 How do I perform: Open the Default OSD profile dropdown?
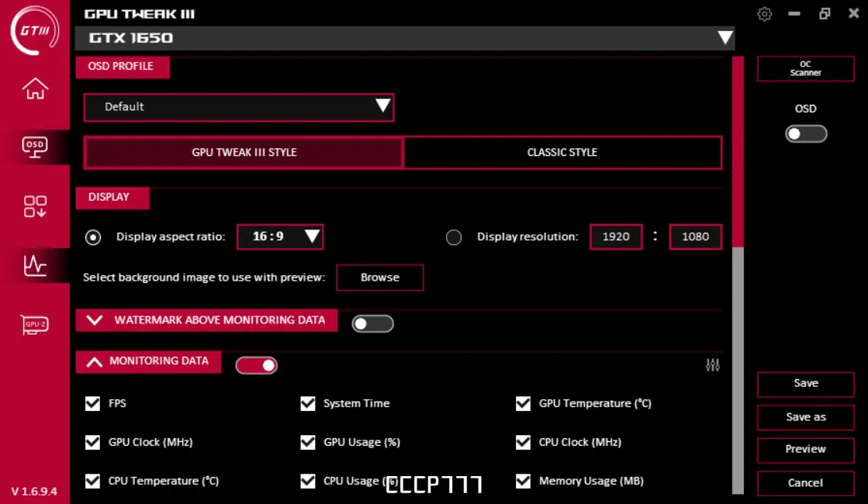click(239, 107)
